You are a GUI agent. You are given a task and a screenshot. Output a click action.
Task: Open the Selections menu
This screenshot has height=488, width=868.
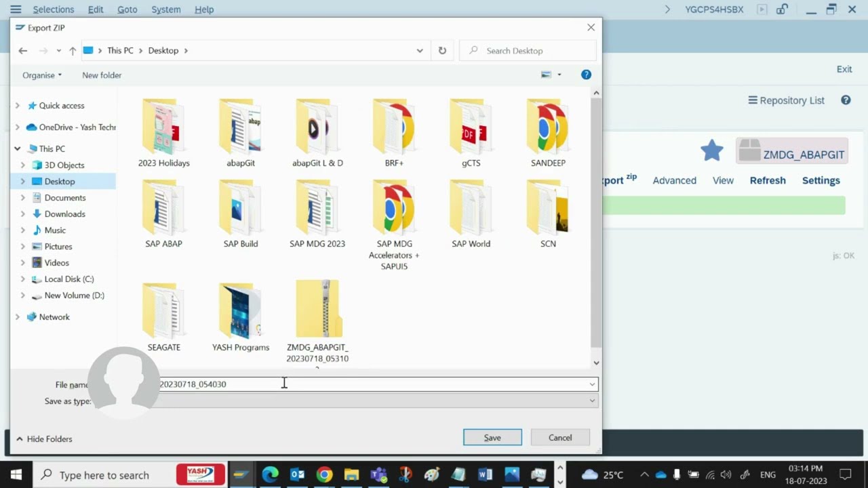54,9
